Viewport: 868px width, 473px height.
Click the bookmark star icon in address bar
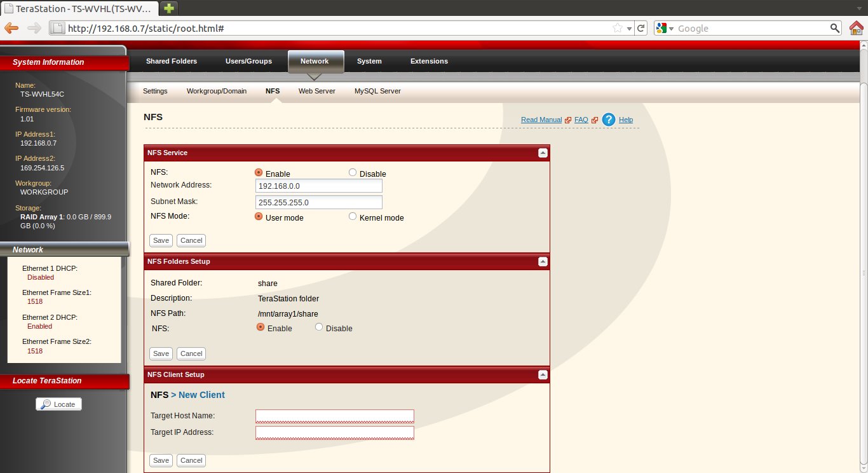(617, 28)
